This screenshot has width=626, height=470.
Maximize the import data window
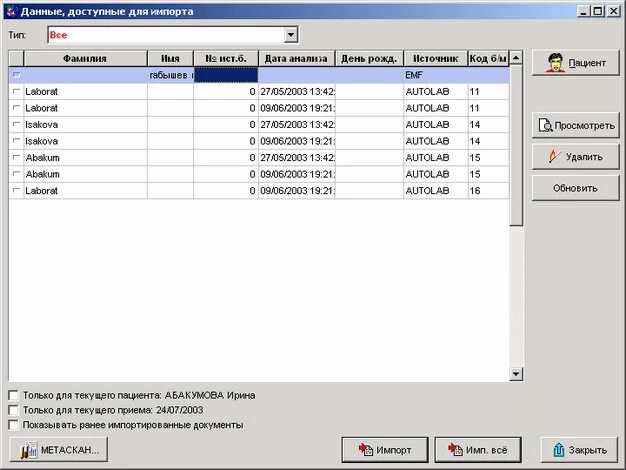[598, 11]
